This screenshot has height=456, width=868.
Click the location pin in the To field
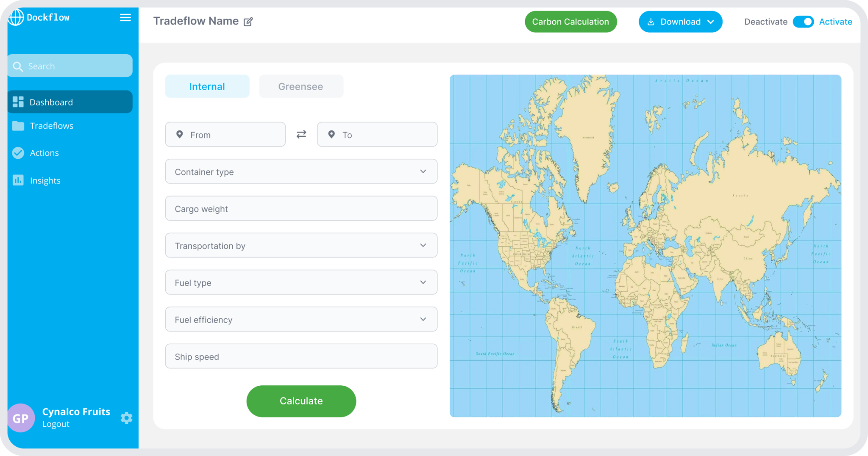[x=331, y=134]
